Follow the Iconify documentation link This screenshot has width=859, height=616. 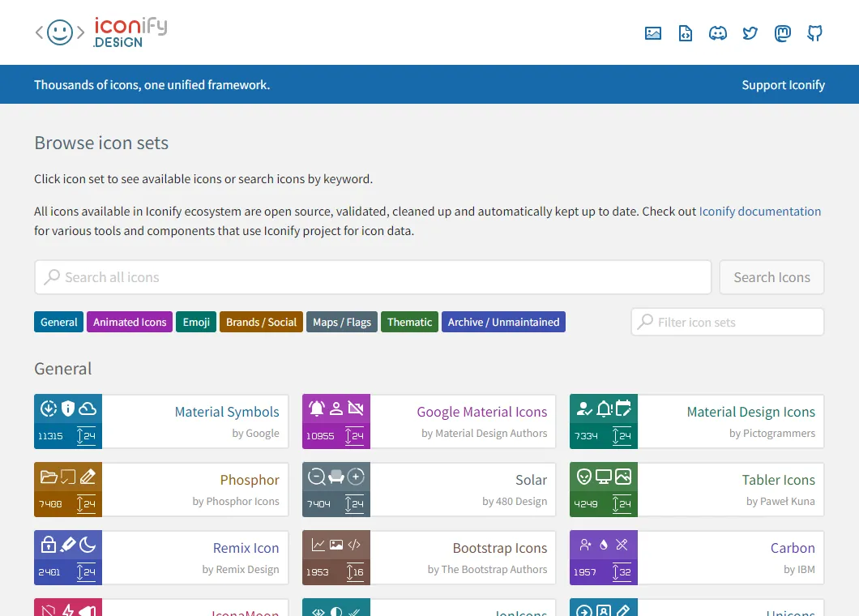[x=759, y=212]
